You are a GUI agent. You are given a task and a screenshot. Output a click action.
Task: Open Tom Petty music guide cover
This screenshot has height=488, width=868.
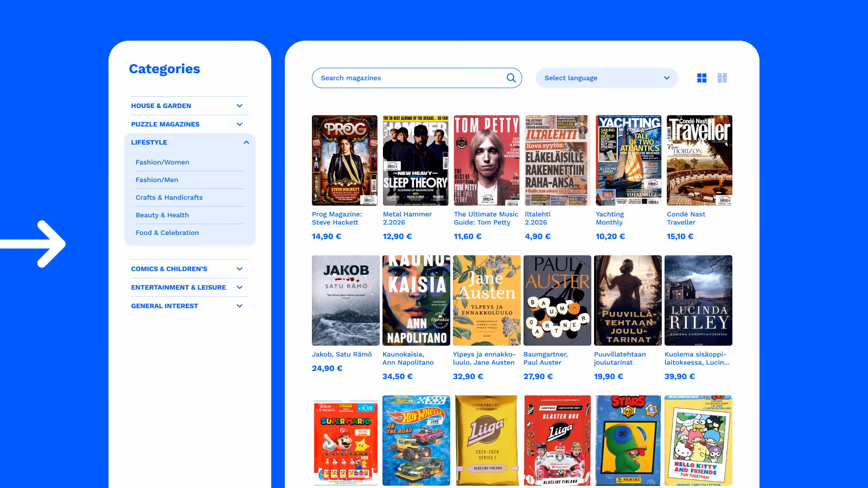pyautogui.click(x=486, y=160)
